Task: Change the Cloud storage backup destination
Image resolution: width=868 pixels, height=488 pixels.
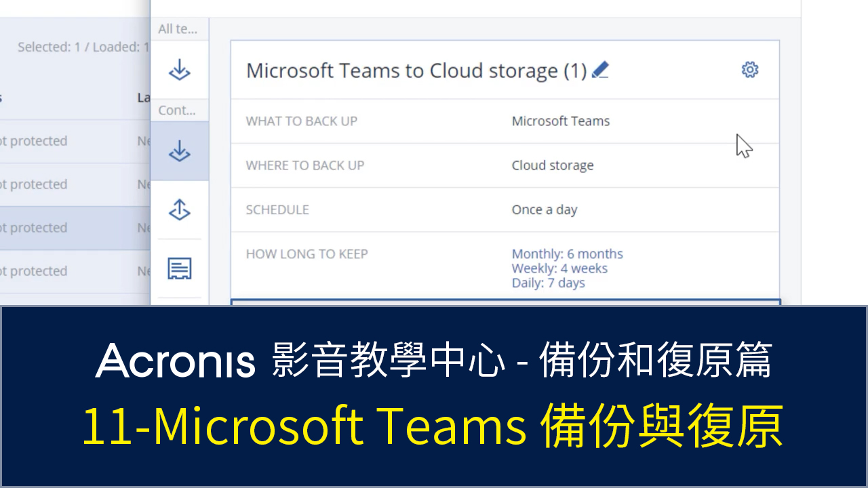Action: coord(552,165)
